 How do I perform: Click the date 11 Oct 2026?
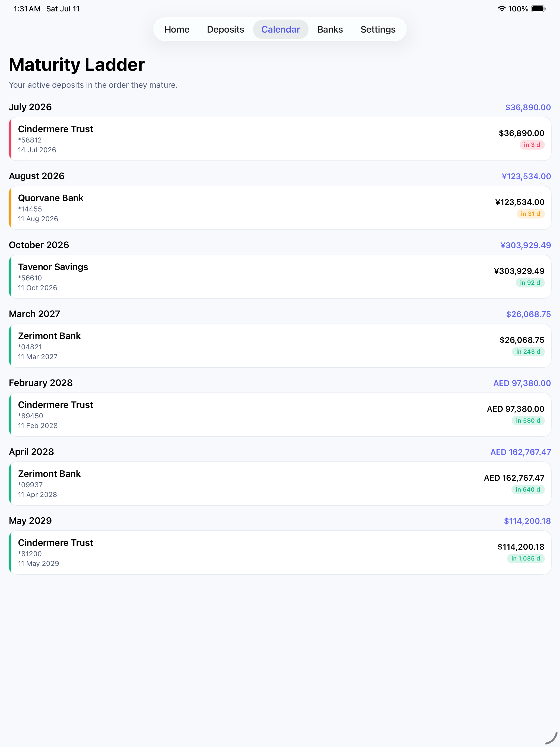pos(37,288)
